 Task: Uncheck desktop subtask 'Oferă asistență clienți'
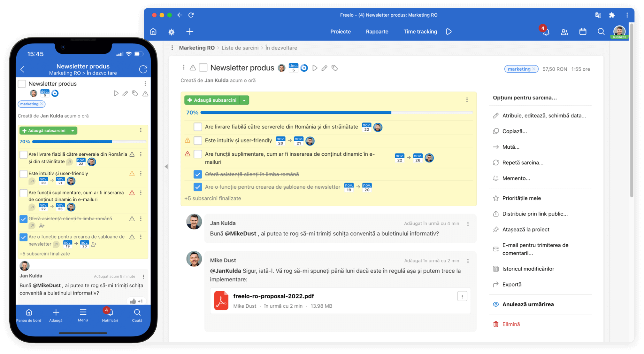(198, 174)
